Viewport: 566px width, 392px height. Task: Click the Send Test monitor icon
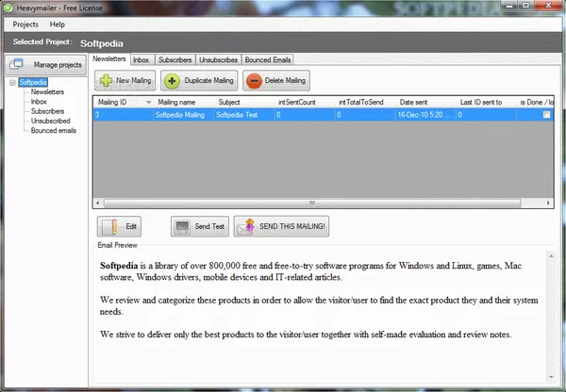182,227
